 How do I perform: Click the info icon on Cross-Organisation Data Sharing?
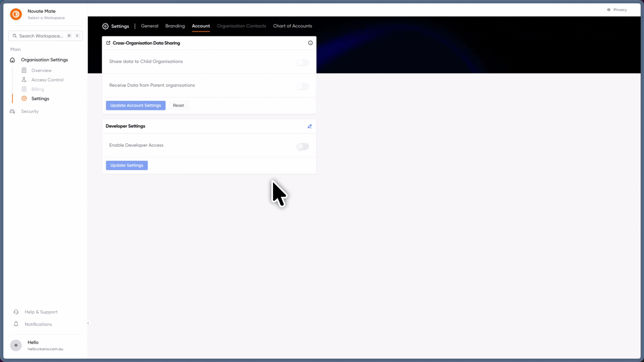tap(310, 43)
